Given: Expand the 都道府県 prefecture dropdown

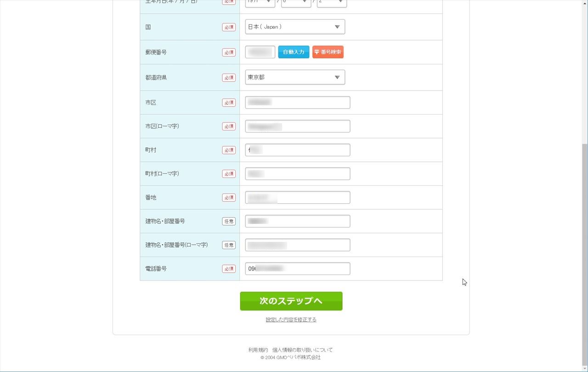Looking at the screenshot, I should point(295,77).
